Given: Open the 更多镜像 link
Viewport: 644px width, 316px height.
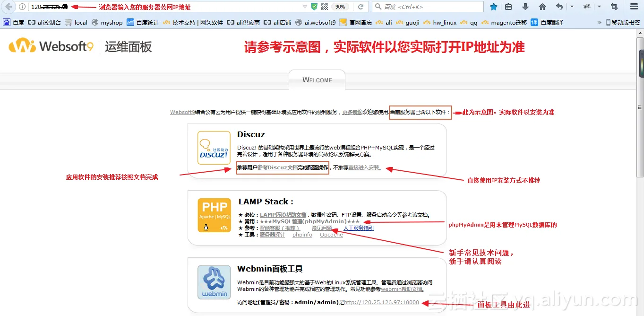Looking at the screenshot, I should pos(352,112).
